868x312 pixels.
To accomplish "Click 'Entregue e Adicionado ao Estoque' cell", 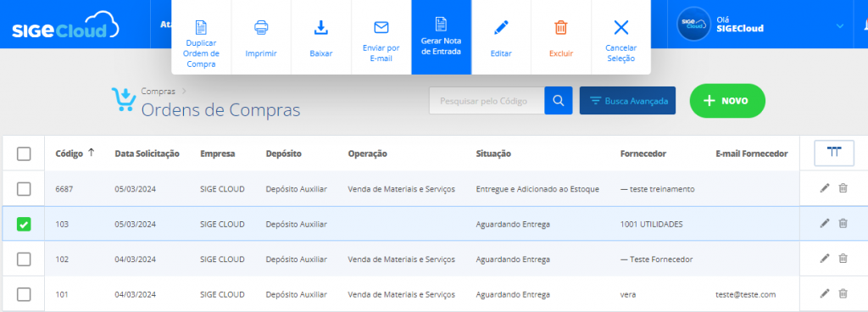I will pyautogui.click(x=537, y=189).
